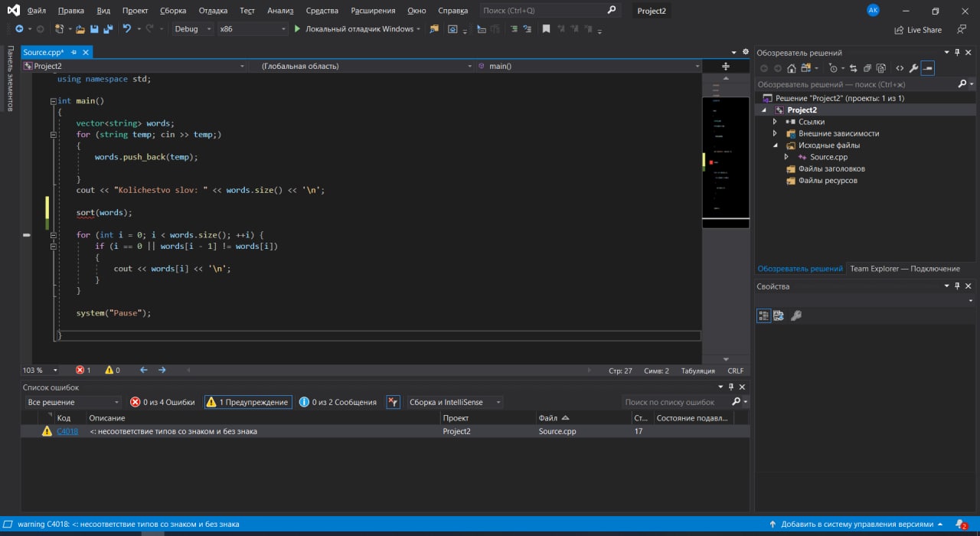This screenshot has width=980, height=536.
Task: Click the pending changes filter clock icon
Action: tap(834, 68)
